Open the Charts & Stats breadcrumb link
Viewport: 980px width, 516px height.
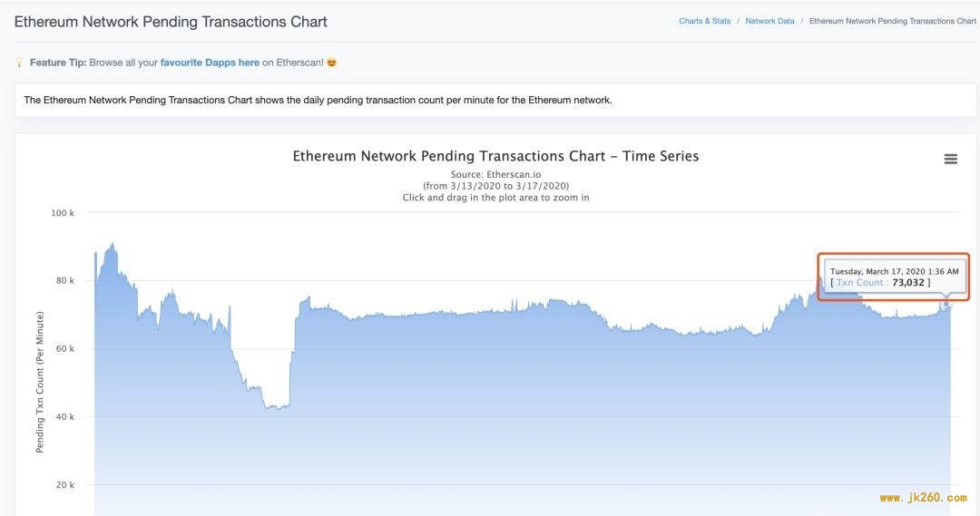(704, 21)
